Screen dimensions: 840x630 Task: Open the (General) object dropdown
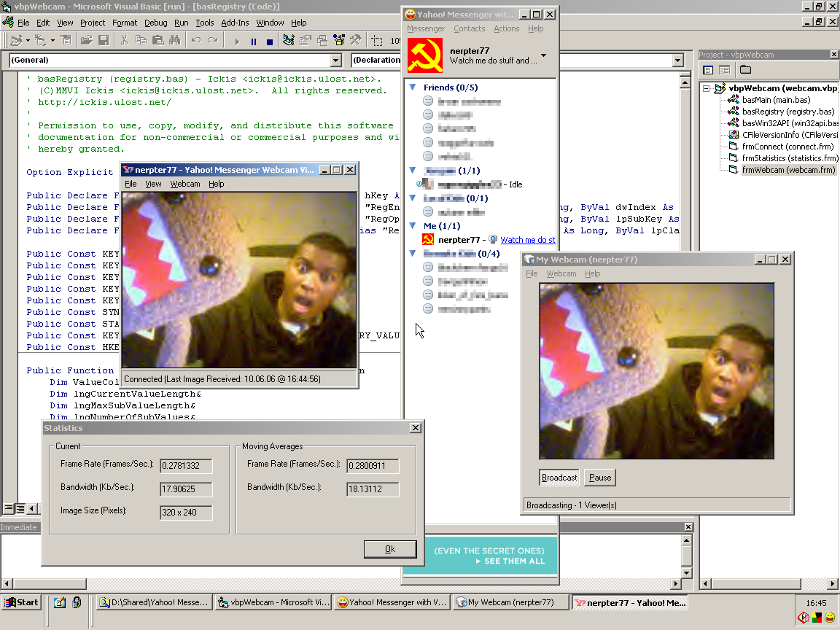[336, 60]
